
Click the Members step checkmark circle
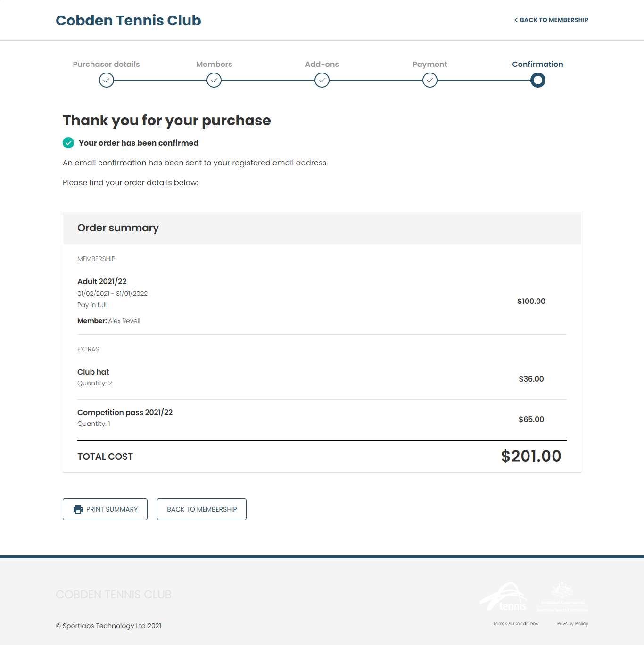click(214, 81)
